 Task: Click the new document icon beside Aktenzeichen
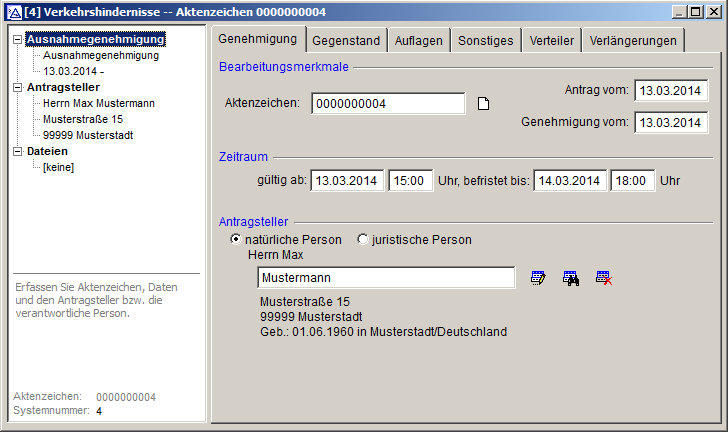[483, 104]
